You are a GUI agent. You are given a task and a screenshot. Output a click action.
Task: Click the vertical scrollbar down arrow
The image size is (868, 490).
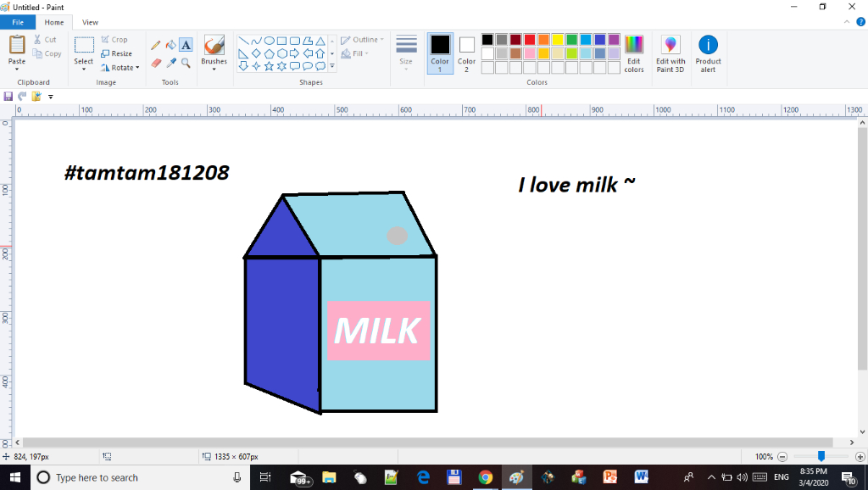tap(862, 432)
